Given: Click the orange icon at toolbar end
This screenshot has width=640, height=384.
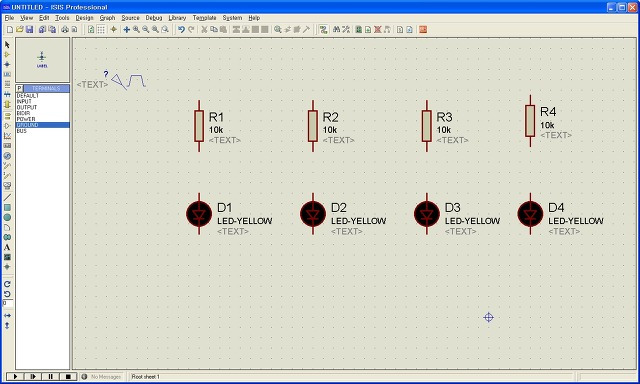Looking at the screenshot, I should click(423, 29).
